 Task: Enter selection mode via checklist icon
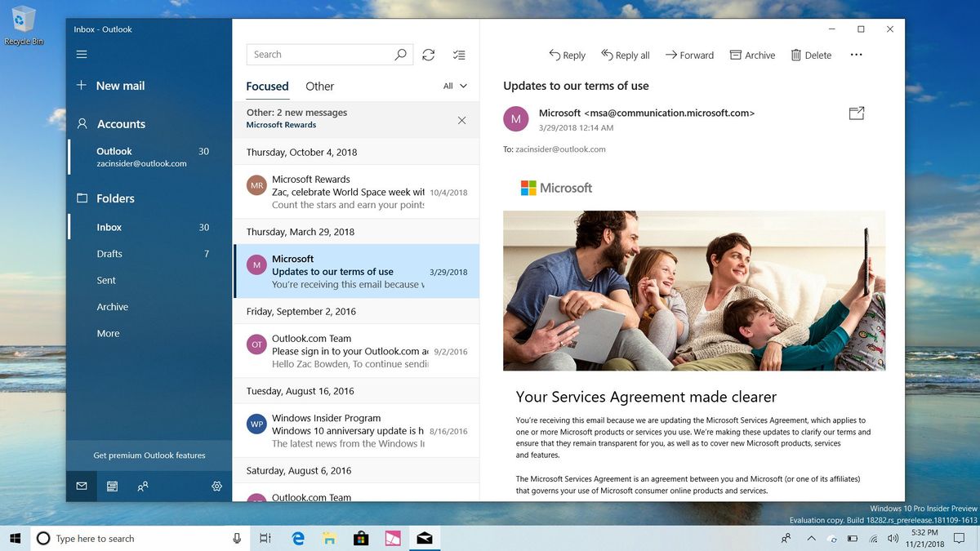pos(459,55)
